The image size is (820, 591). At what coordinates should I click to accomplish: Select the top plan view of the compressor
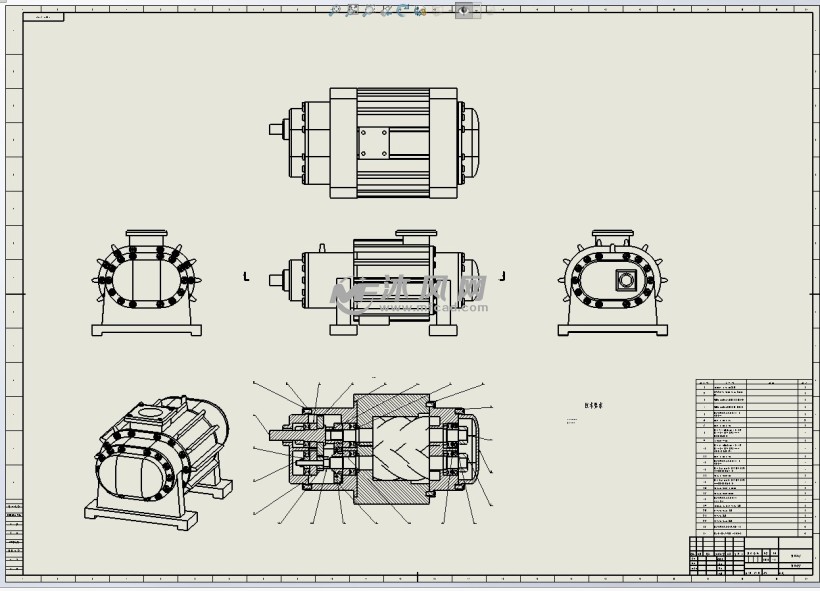click(374, 143)
